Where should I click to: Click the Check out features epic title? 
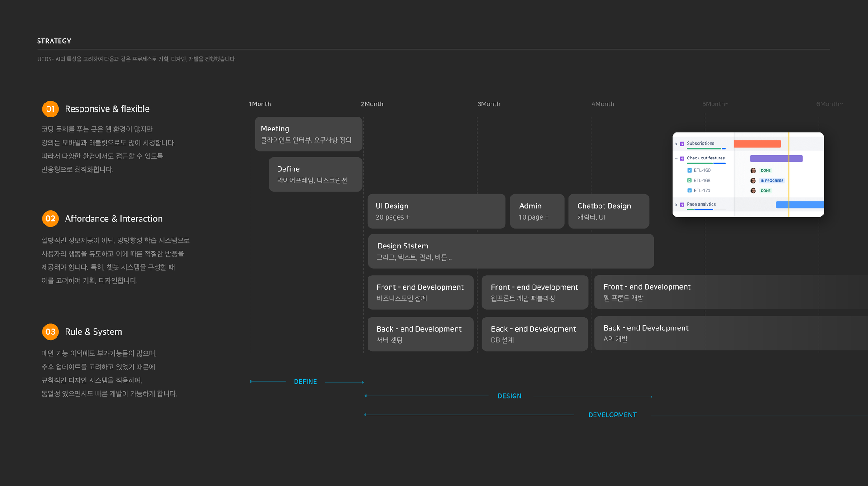point(706,158)
